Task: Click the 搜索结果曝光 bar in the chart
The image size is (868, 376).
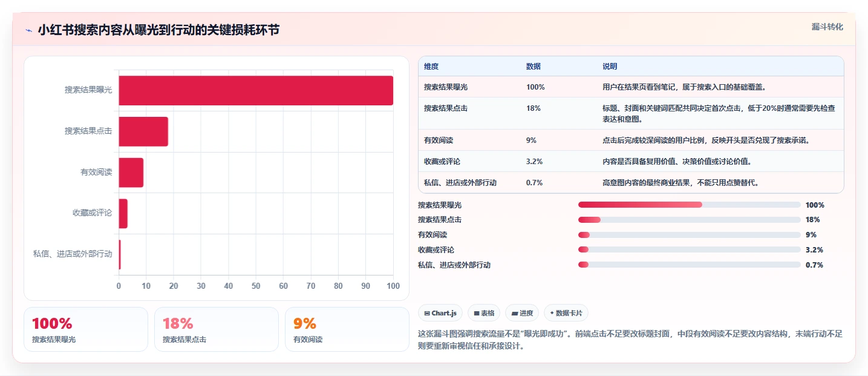Action: [256, 90]
